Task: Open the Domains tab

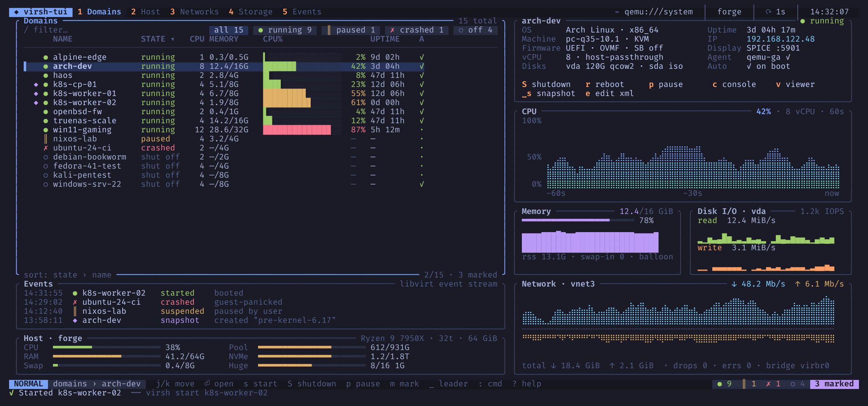Action: (99, 12)
